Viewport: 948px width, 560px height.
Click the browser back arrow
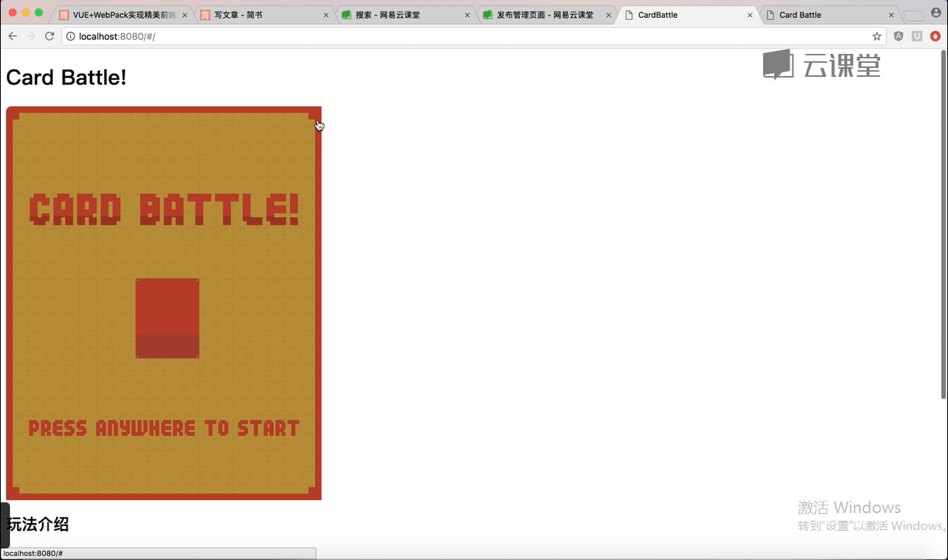point(12,36)
